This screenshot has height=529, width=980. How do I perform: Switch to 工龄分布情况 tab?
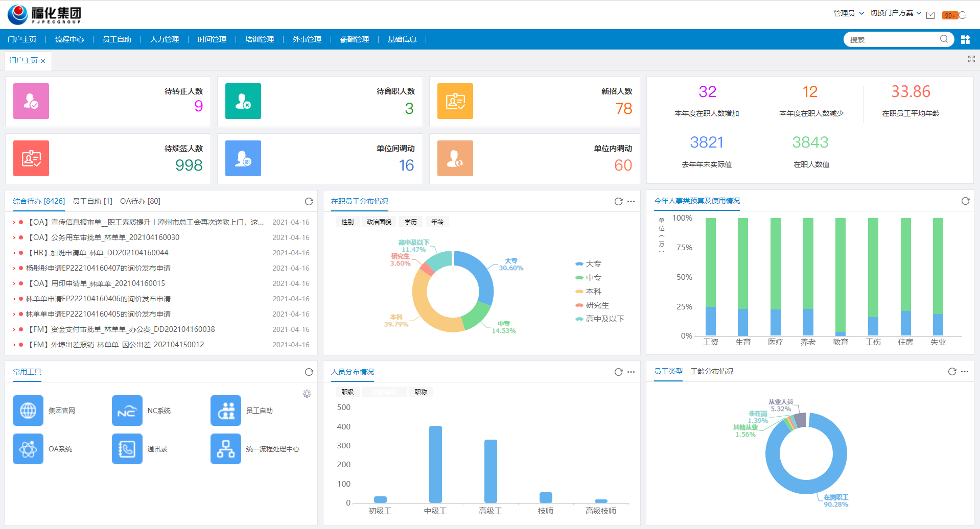712,371
